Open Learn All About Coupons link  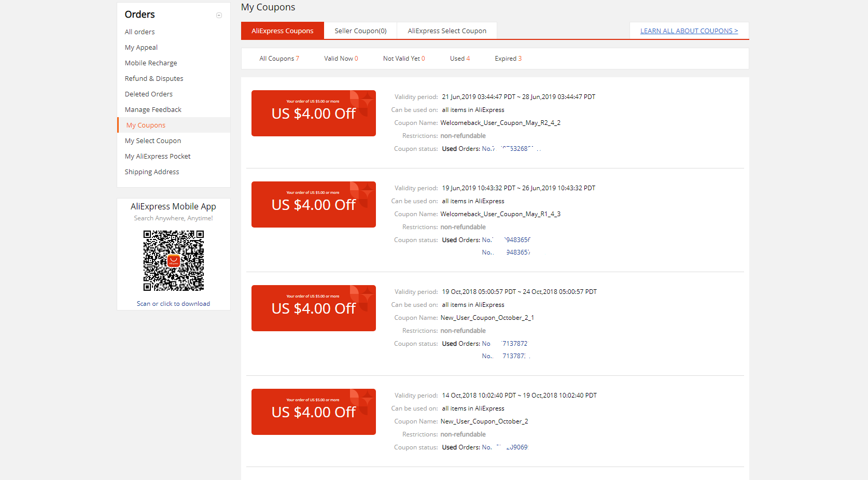pos(689,31)
